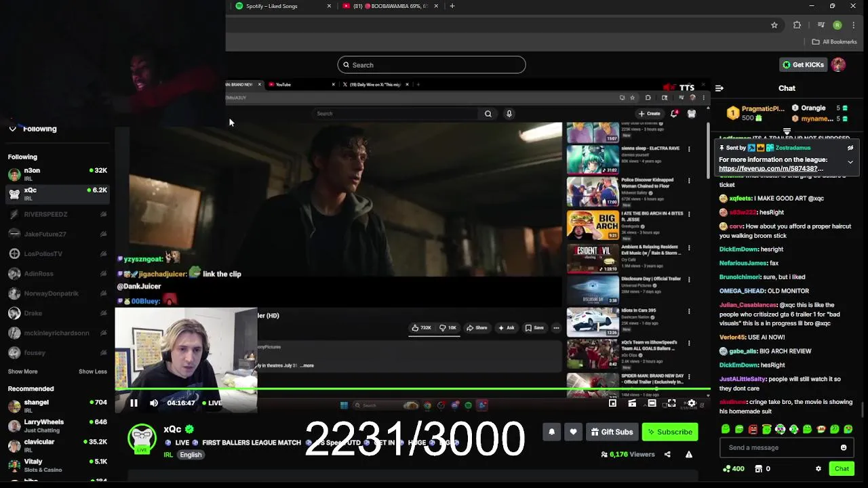868x488 pixels.
Task: Open recommended channel Vitaly
Action: [57, 465]
